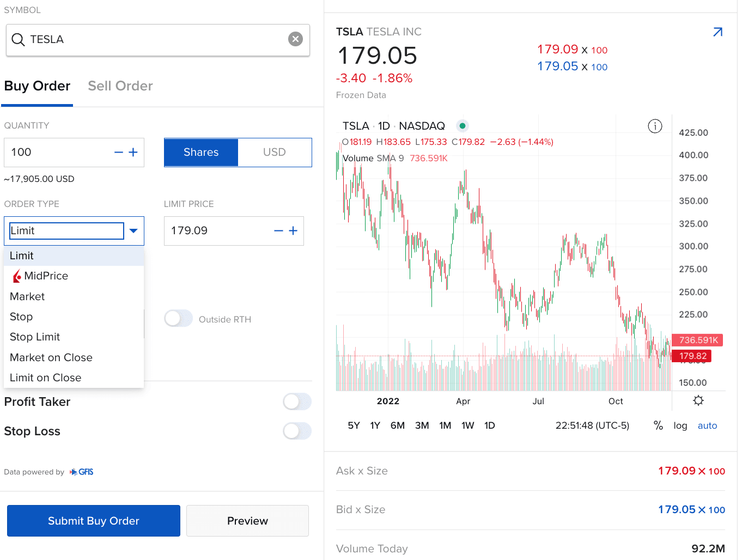Select the 6M chart timeframe

point(397,425)
